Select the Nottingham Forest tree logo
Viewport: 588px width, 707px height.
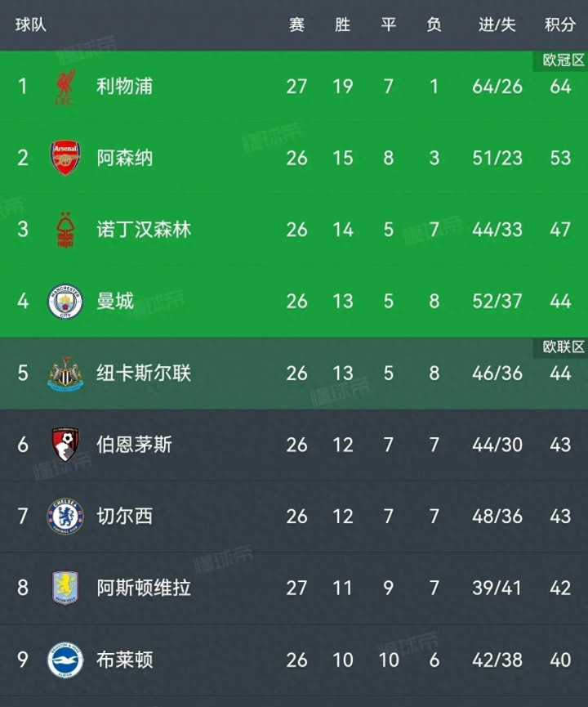click(x=65, y=230)
